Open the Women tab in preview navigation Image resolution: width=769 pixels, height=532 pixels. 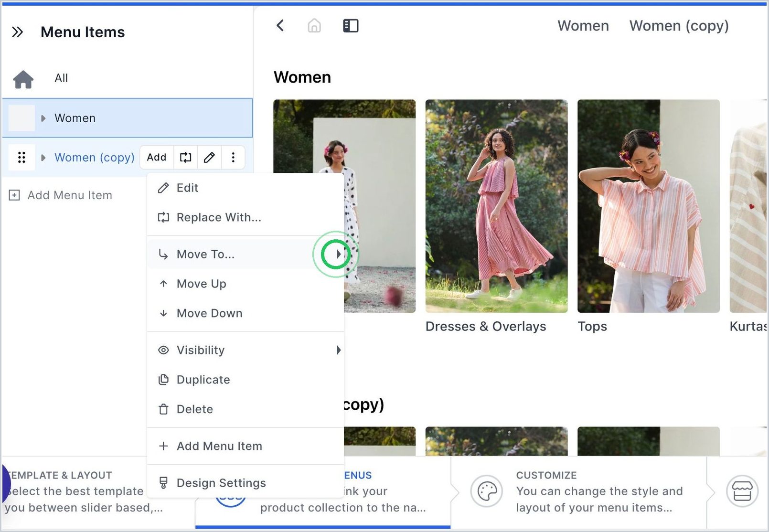583,26
